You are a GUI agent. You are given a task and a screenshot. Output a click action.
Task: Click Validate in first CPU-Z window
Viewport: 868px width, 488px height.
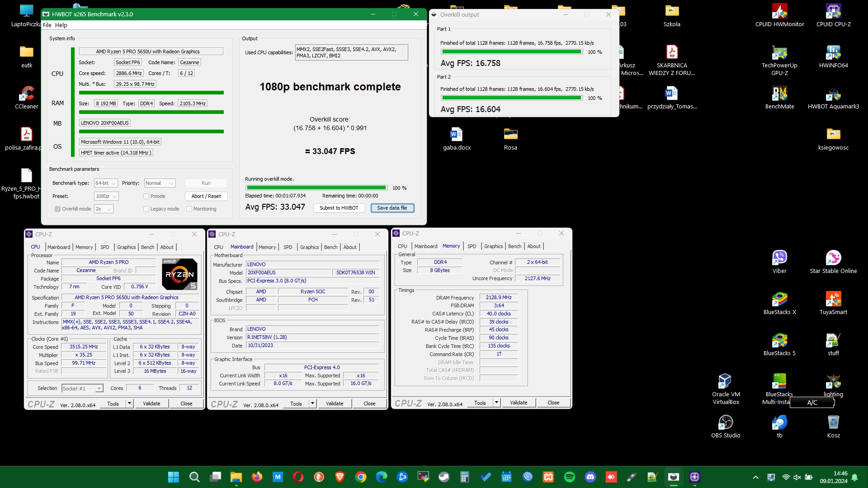(x=151, y=404)
